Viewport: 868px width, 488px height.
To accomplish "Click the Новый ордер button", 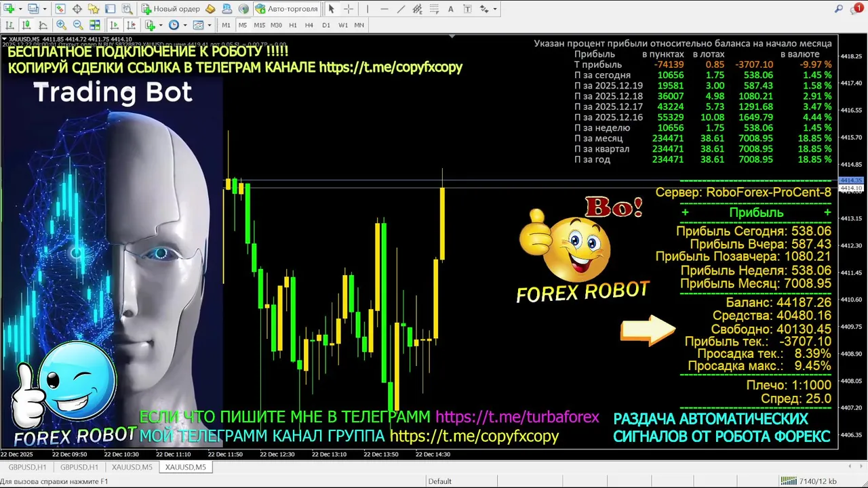I will (x=170, y=9).
